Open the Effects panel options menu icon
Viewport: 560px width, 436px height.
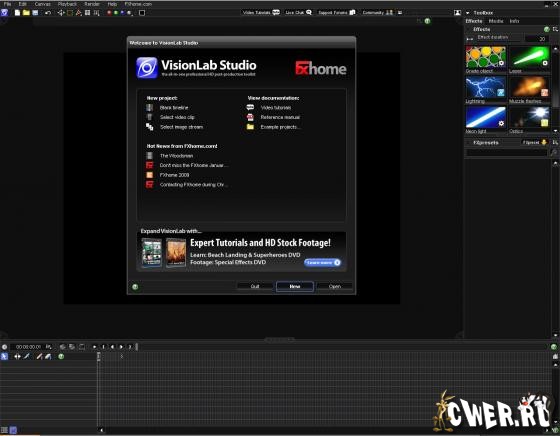coord(555,29)
